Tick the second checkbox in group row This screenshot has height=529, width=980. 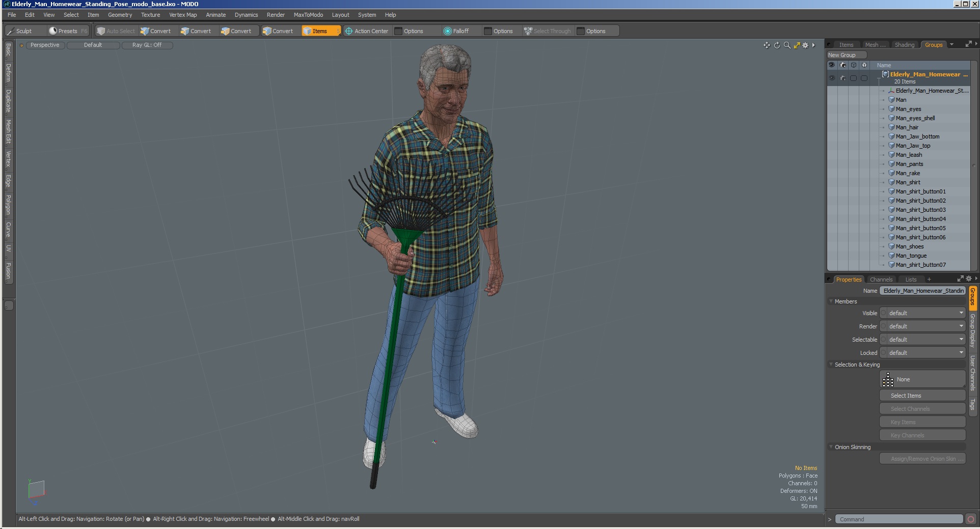(864, 78)
